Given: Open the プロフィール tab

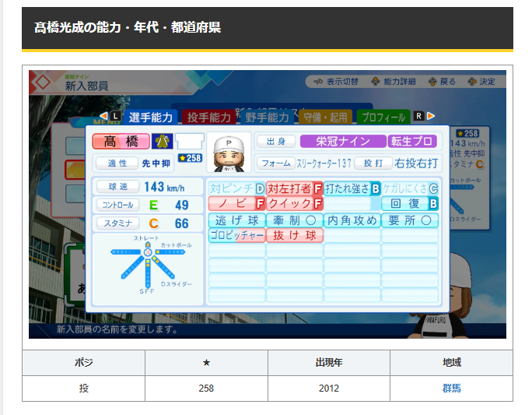Looking at the screenshot, I should [x=383, y=118].
